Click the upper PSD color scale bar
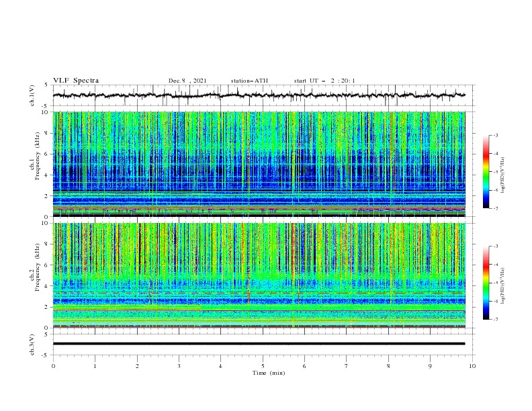 (486, 171)
